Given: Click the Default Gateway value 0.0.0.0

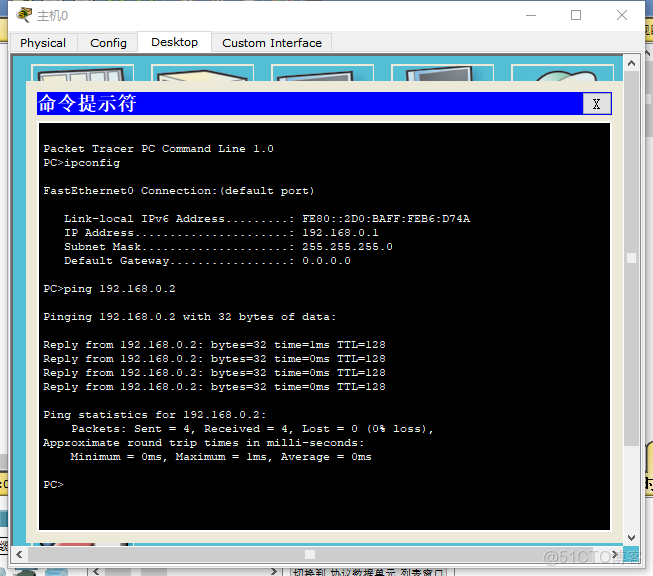Looking at the screenshot, I should [326, 261].
